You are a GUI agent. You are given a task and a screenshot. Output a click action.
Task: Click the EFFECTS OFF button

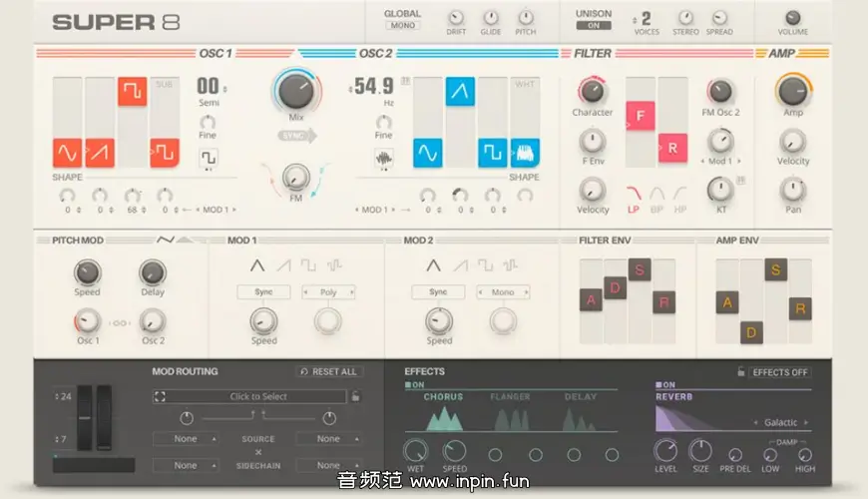tap(780, 372)
